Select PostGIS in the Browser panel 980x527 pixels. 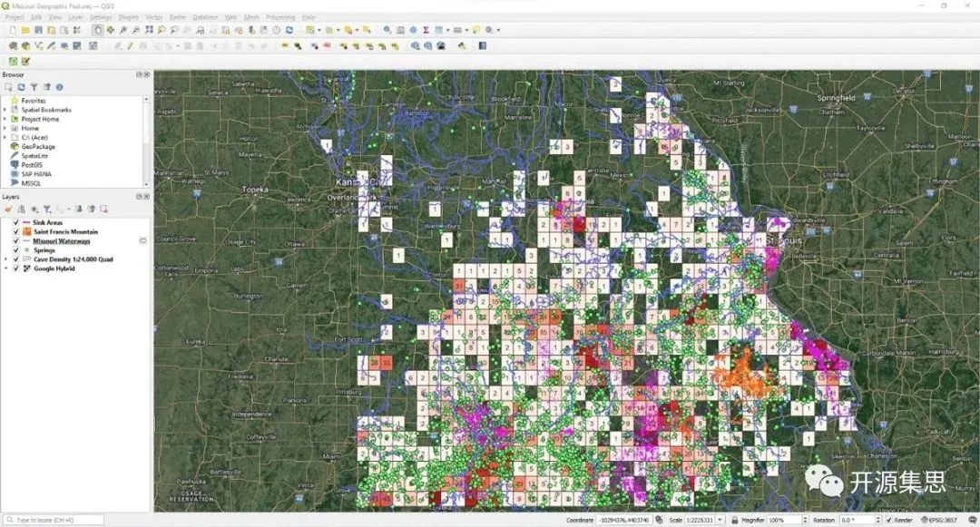(32, 165)
